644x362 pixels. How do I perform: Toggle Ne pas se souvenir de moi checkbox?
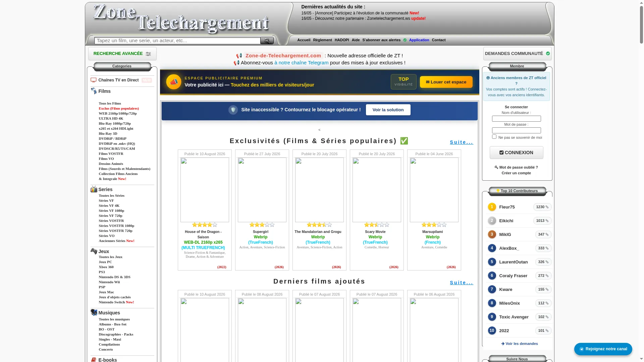pos(494,137)
